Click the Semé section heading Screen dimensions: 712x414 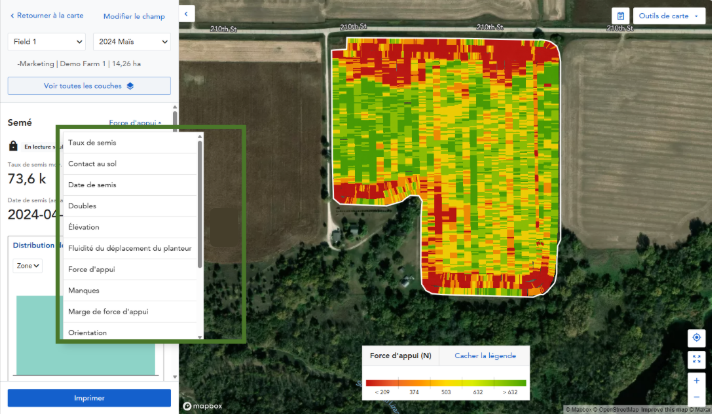tap(20, 123)
